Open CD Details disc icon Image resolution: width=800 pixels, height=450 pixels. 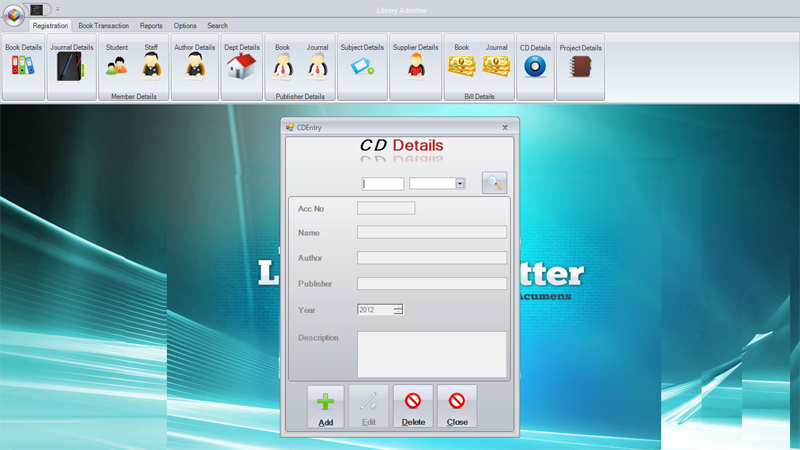point(535,66)
